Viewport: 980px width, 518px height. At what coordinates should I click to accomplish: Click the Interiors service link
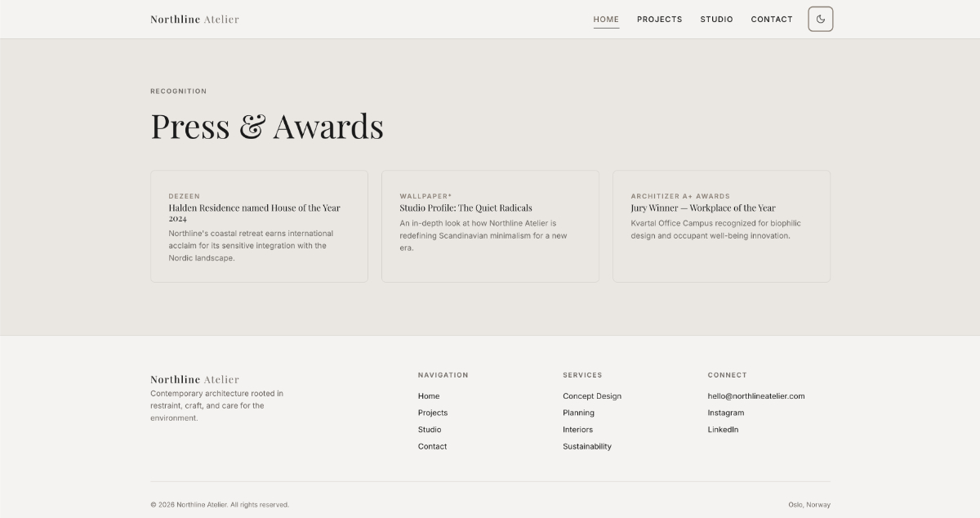tap(577, 429)
